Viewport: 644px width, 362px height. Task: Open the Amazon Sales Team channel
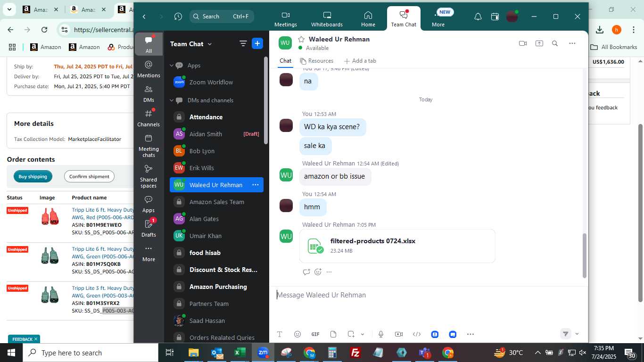click(x=216, y=202)
